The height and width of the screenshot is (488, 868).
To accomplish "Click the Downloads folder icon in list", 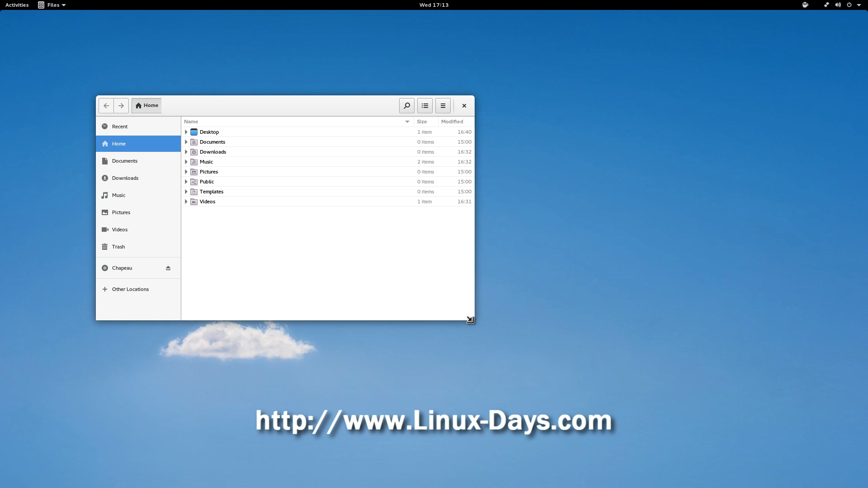I will [x=194, y=152].
